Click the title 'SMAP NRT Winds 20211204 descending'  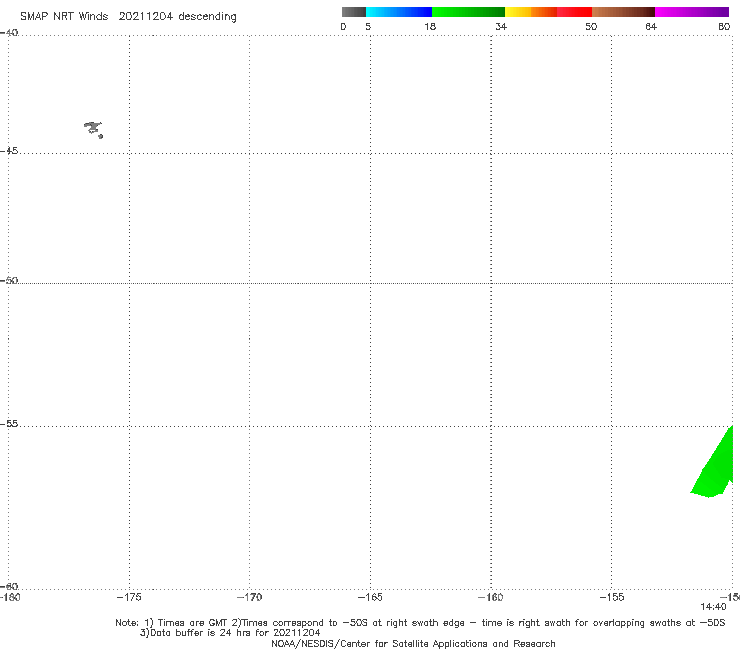click(128, 17)
